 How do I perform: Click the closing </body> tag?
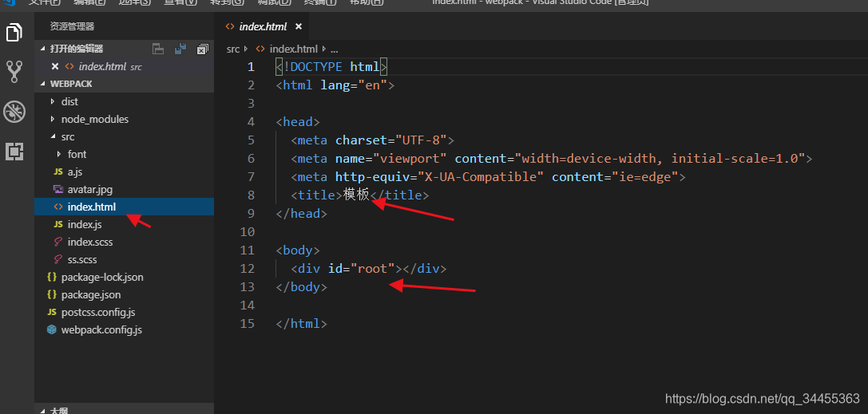(x=301, y=287)
